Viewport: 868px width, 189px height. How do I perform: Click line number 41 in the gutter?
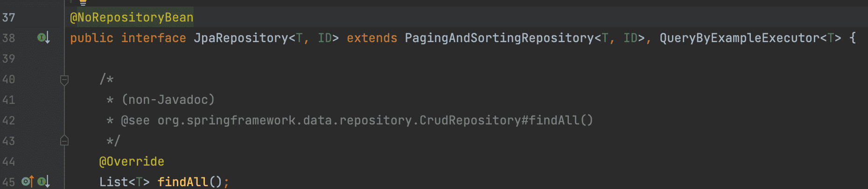click(x=9, y=100)
